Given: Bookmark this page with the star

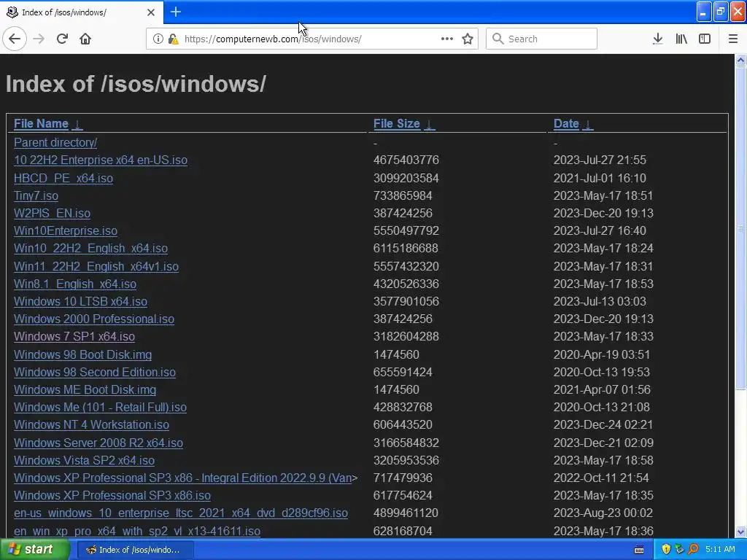Looking at the screenshot, I should coord(468,39).
